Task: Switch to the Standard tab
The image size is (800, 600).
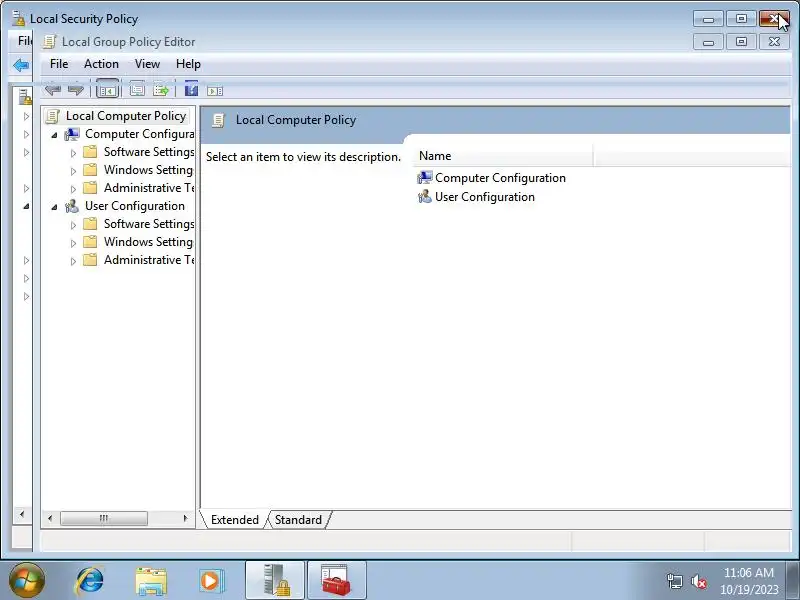Action: [298, 520]
